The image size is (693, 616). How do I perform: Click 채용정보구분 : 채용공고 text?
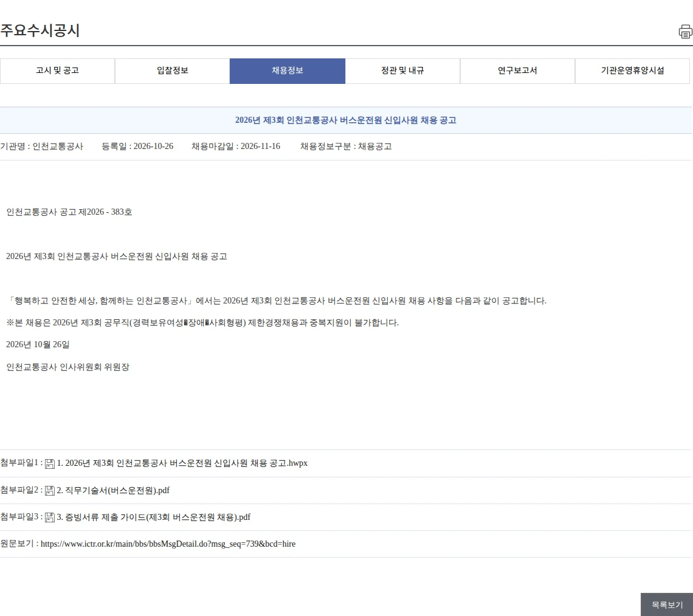pos(346,147)
